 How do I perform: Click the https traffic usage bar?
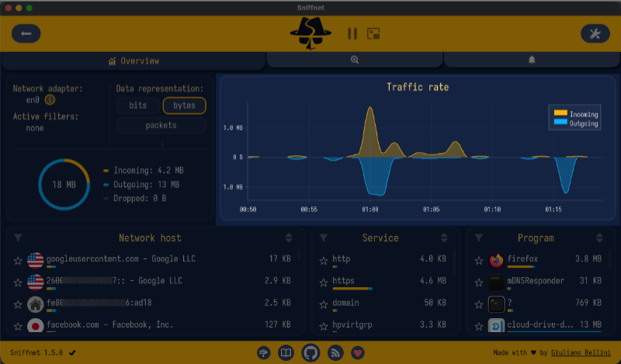tap(352, 289)
